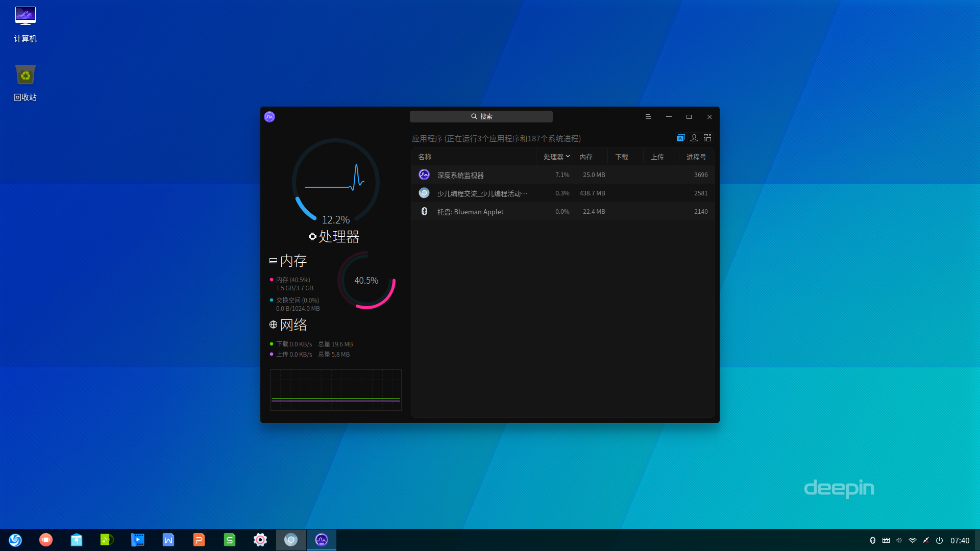Open WPS Writer from the dock
The height and width of the screenshot is (551, 980).
pos(168,540)
